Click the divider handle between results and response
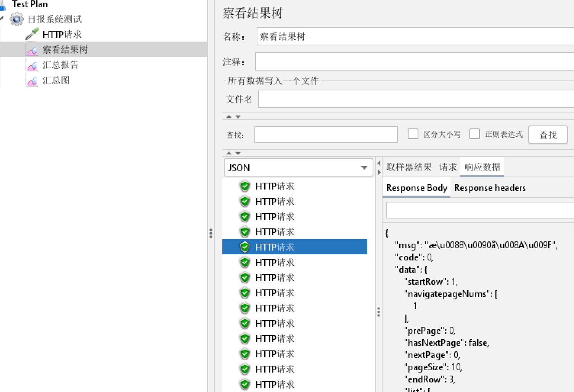 [378, 312]
